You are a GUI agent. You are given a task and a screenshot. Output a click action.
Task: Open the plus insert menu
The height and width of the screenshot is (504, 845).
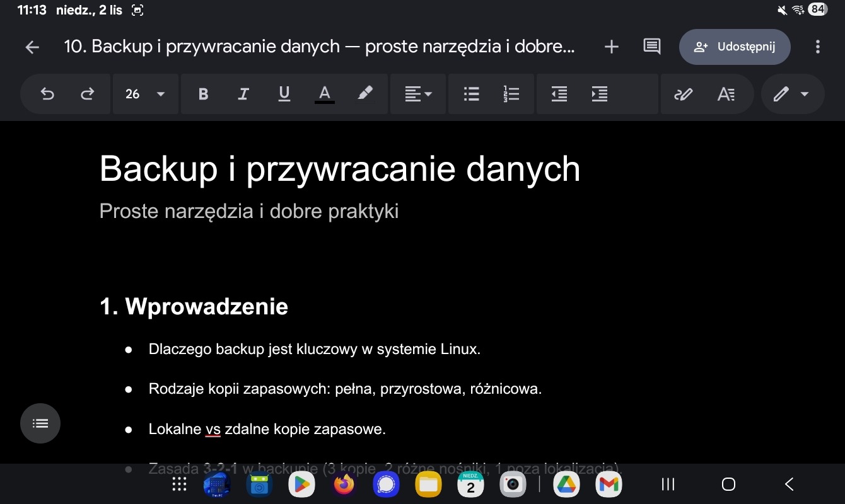tap(611, 47)
